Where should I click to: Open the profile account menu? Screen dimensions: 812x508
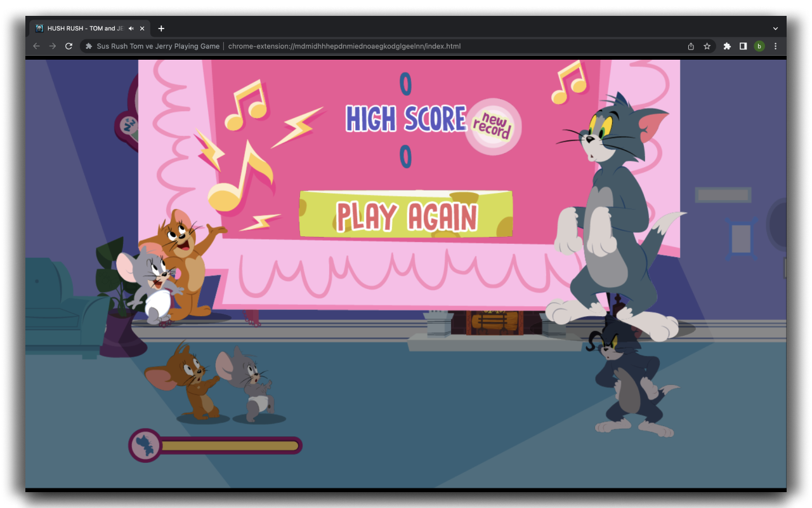[759, 46]
